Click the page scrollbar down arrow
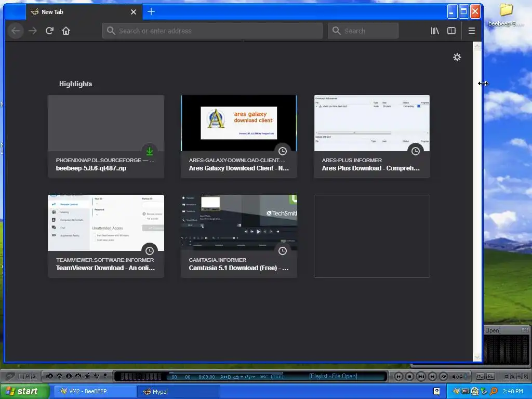The width and height of the screenshot is (532, 399). tap(477, 357)
